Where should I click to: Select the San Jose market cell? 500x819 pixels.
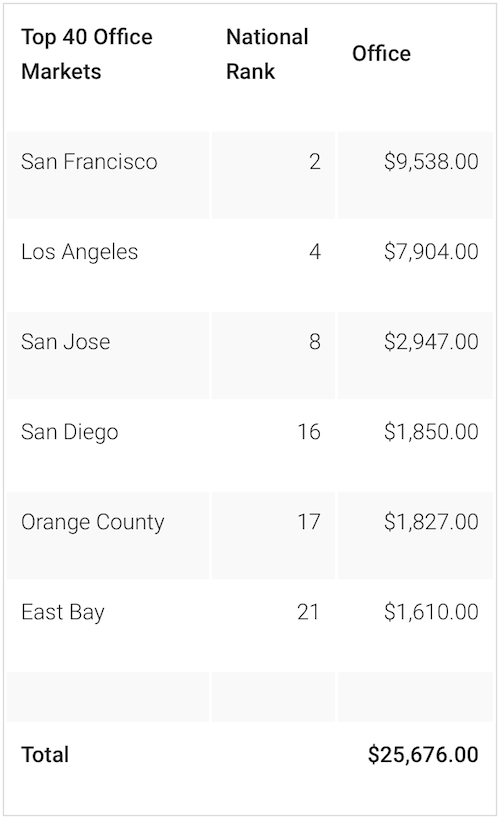coord(66,342)
